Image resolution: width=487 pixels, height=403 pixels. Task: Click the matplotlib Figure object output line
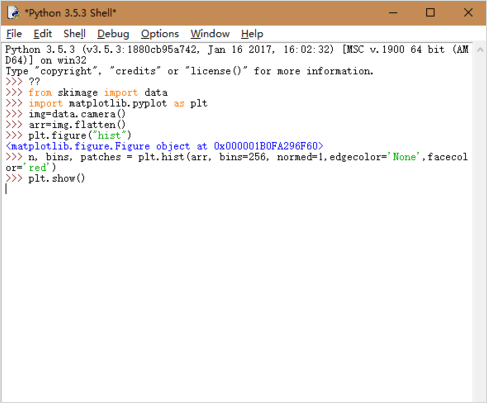coord(164,146)
